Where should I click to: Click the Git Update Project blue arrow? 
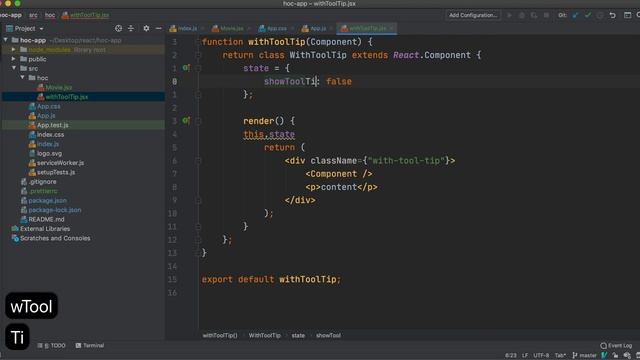pyautogui.click(x=576, y=15)
